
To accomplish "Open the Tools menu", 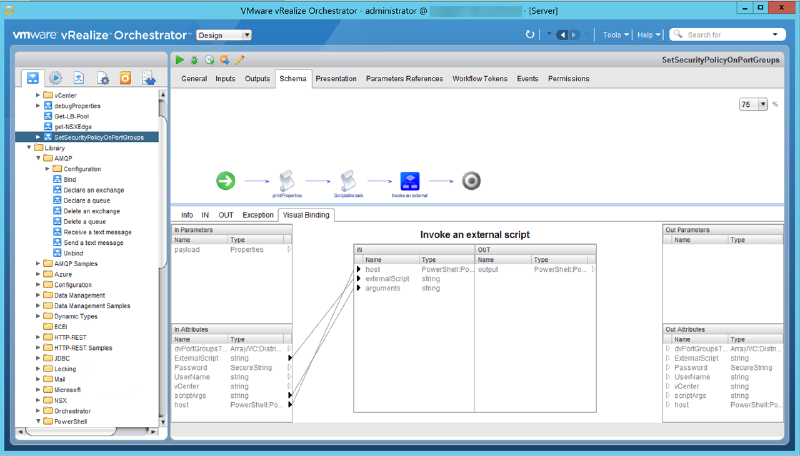I will coord(615,35).
